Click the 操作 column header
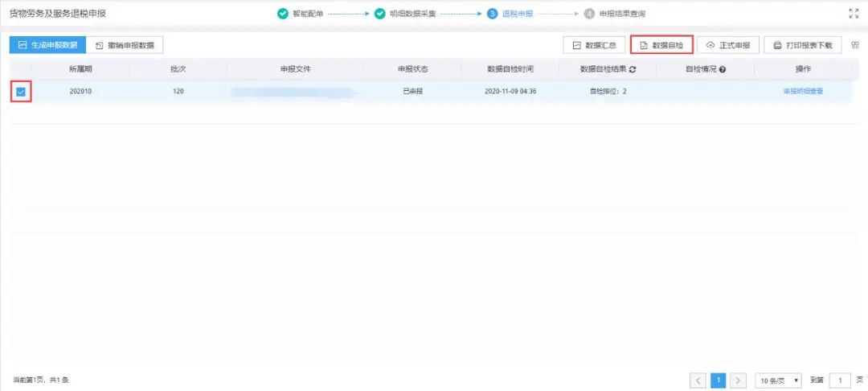The image size is (868, 391). (x=803, y=69)
